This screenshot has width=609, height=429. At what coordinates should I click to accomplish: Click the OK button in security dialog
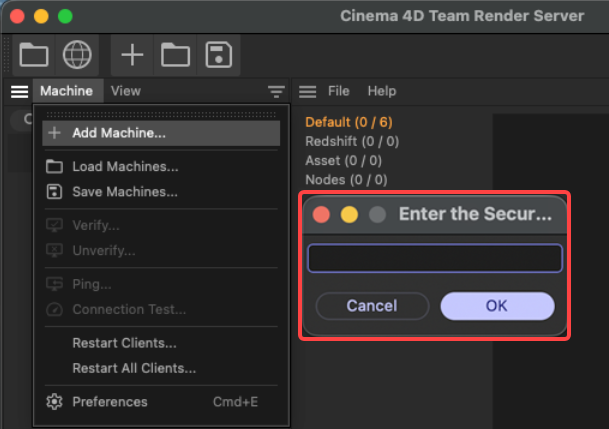coord(497,306)
